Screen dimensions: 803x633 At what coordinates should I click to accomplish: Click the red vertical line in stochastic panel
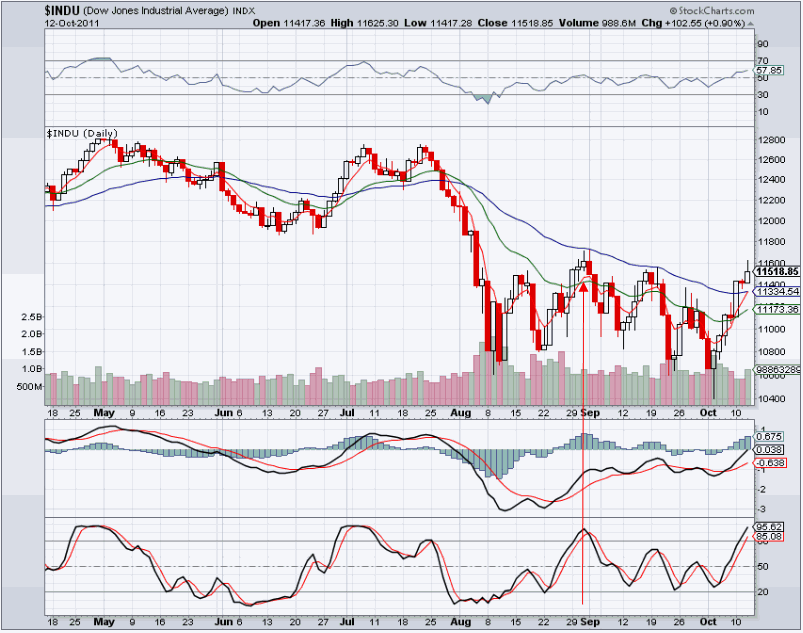583,570
